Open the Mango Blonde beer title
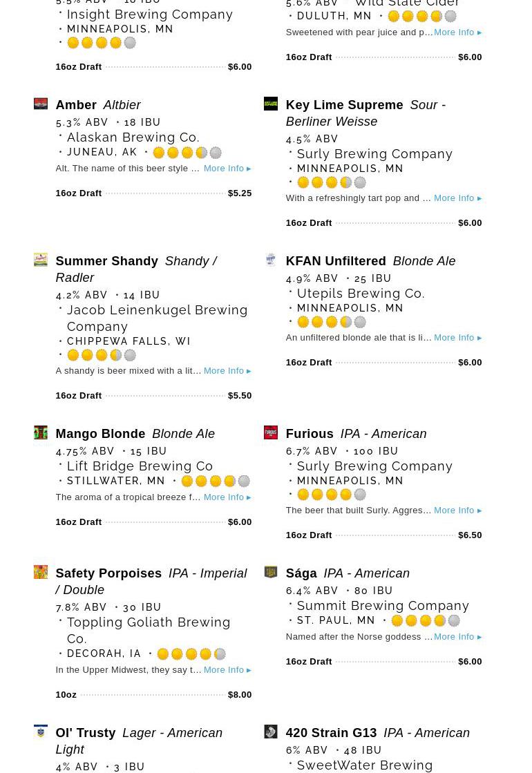Viewport: 532px width, 773px height. point(100,434)
